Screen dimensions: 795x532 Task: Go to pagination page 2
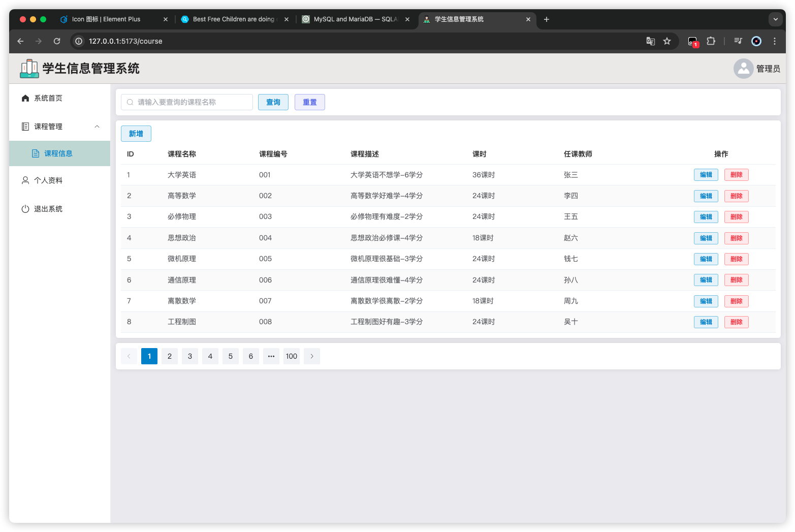point(170,356)
